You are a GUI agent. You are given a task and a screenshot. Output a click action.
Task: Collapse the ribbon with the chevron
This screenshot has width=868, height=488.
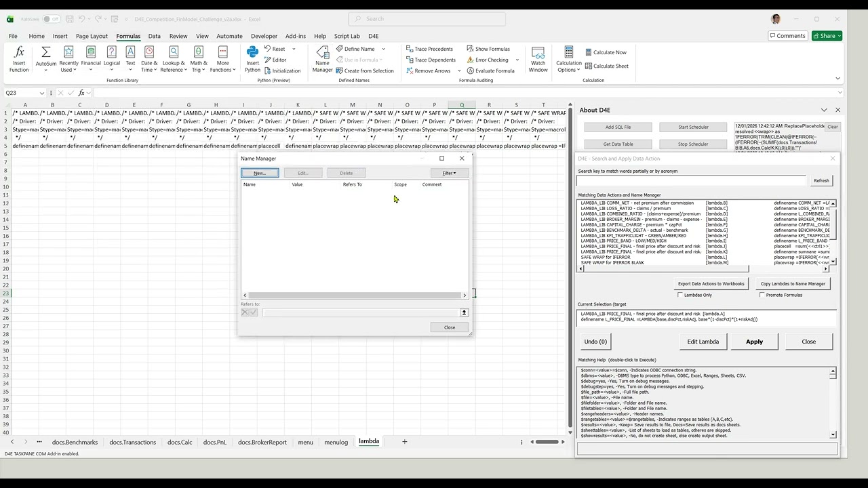pos(837,79)
